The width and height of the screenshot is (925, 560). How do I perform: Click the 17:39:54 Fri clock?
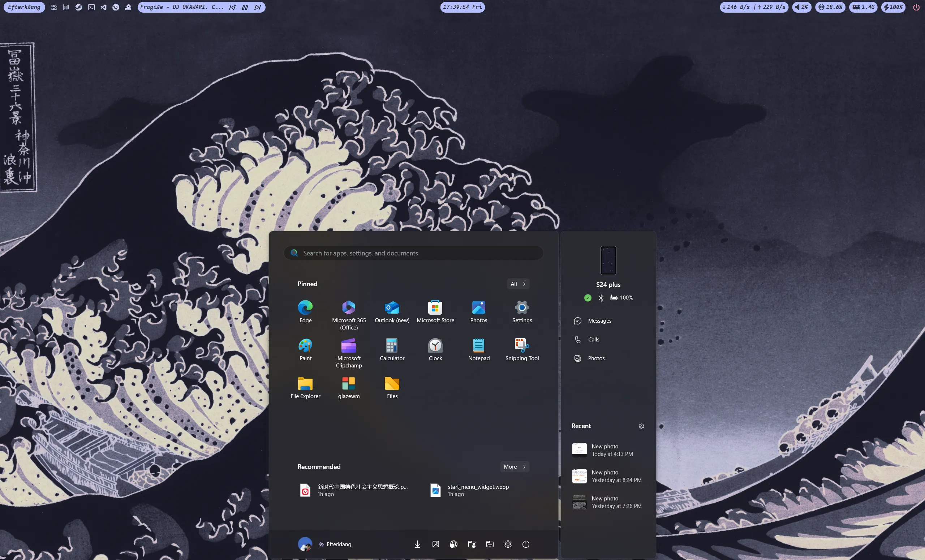tap(462, 7)
